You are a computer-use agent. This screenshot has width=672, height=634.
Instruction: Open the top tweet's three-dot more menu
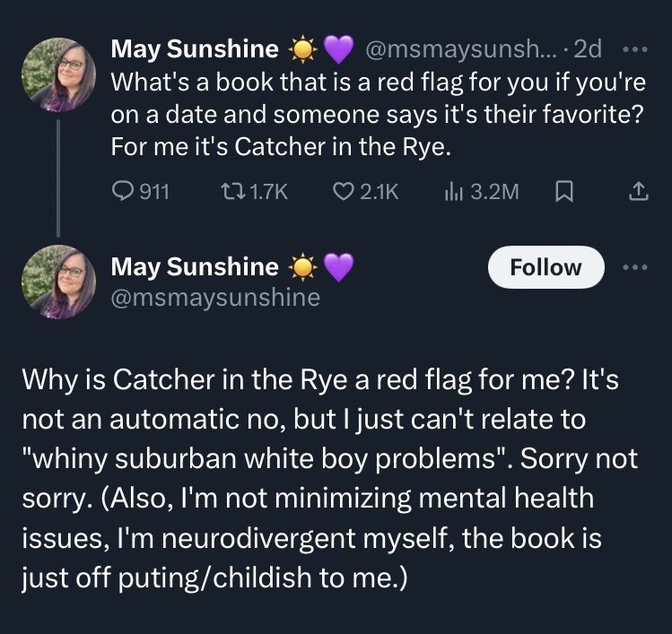pyautogui.click(x=638, y=50)
